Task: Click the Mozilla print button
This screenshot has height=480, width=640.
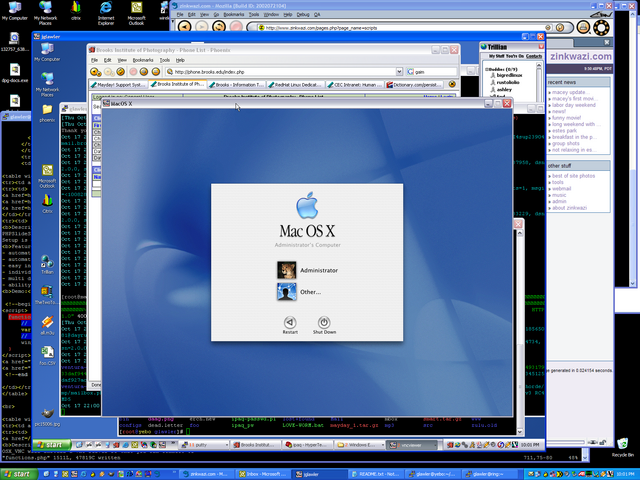Action: click(x=583, y=27)
